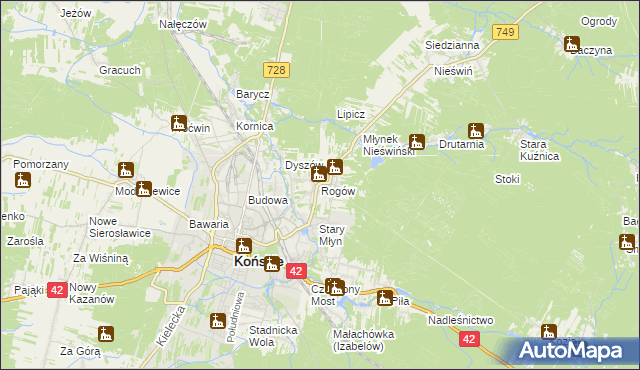Viewport: 640px width, 370px height.
Task: Click the Kornica label
Action: click(x=255, y=126)
